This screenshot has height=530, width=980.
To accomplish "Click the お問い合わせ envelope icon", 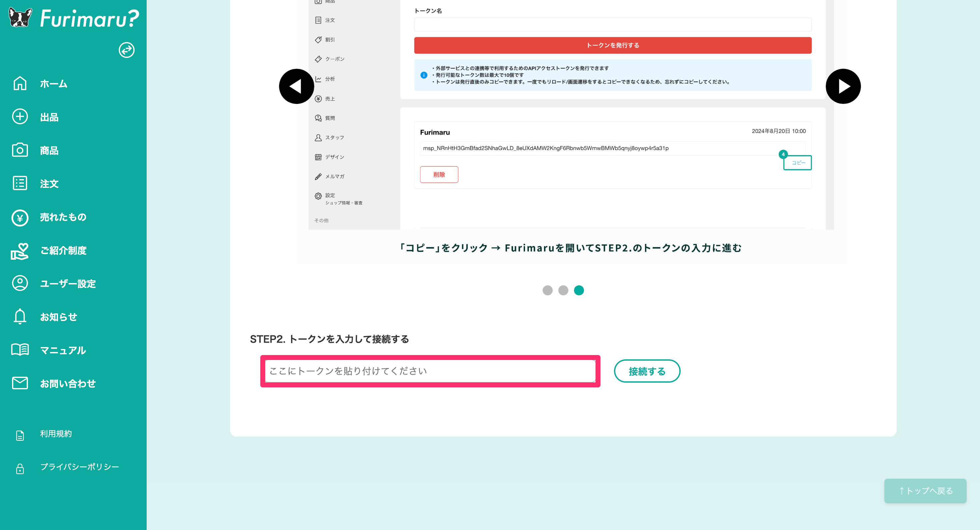I will pyautogui.click(x=20, y=383).
